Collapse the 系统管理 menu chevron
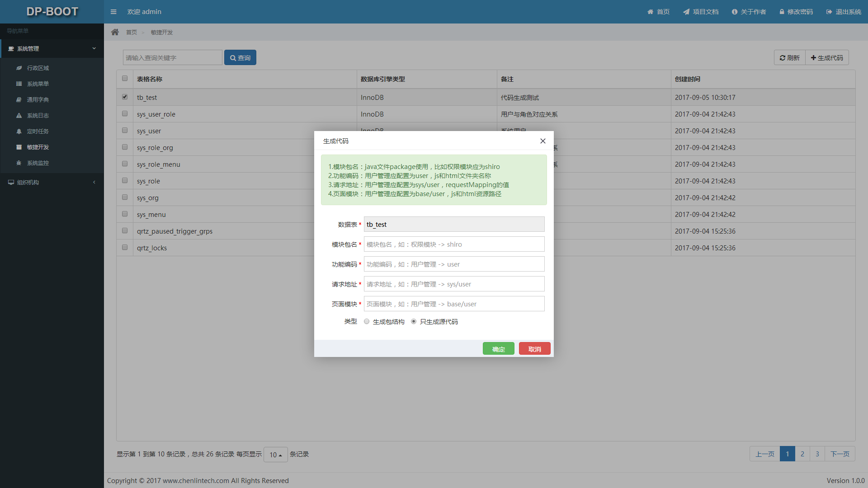 click(94, 48)
